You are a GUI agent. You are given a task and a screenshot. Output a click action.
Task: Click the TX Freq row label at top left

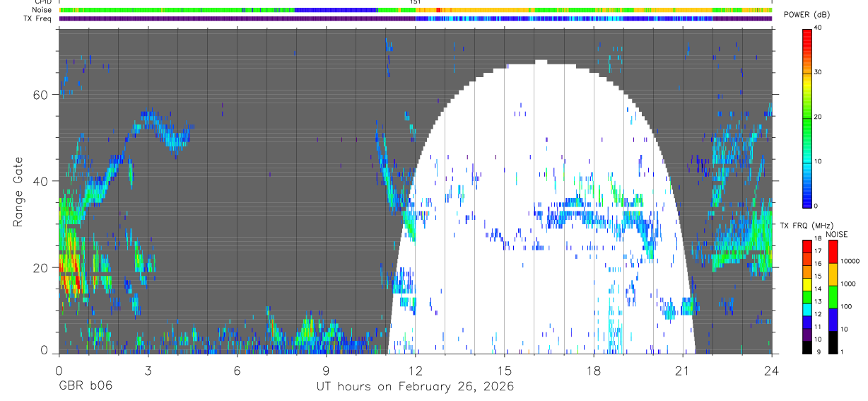click(x=37, y=18)
